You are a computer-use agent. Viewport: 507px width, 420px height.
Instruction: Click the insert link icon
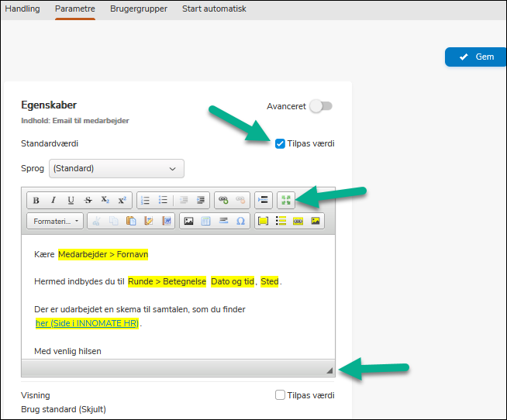(223, 200)
